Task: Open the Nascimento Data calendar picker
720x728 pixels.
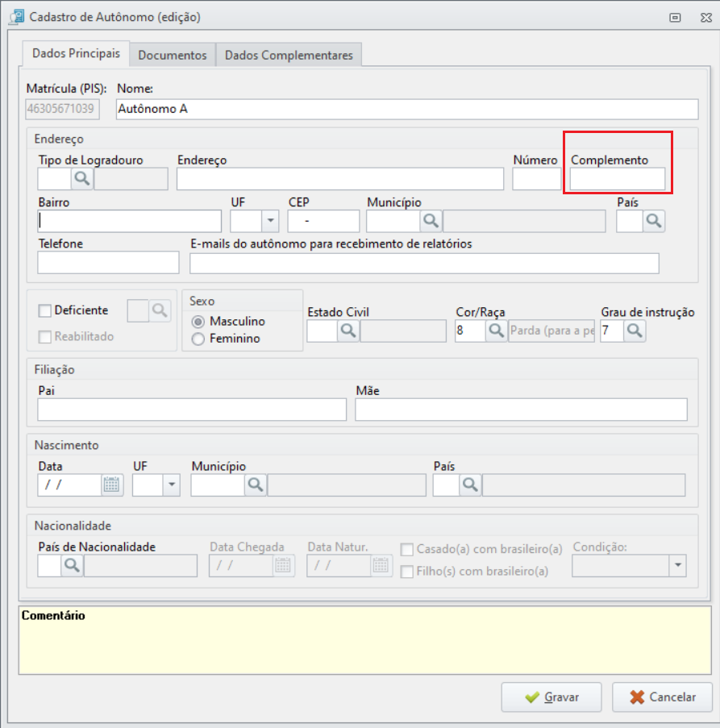Action: 112,485
